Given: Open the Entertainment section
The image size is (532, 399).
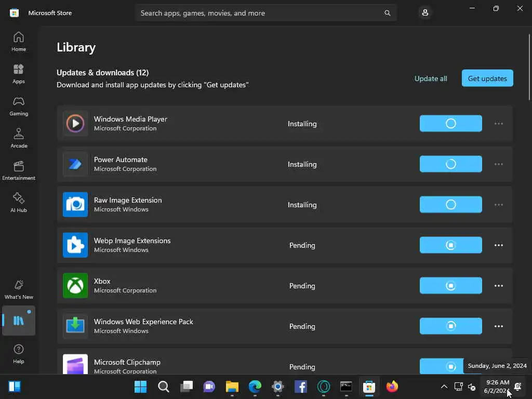Looking at the screenshot, I should tap(19, 170).
